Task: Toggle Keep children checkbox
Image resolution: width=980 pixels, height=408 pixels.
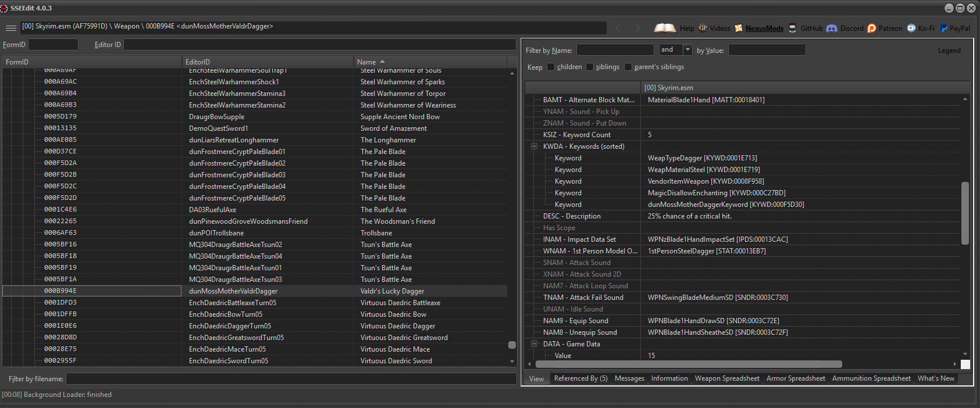Action: point(551,67)
